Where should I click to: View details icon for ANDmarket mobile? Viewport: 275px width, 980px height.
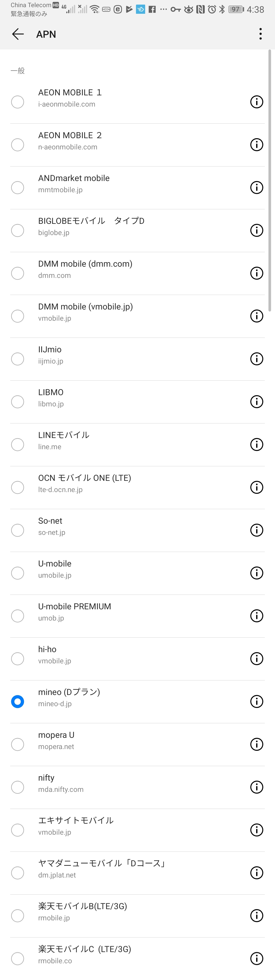pyautogui.click(x=256, y=188)
